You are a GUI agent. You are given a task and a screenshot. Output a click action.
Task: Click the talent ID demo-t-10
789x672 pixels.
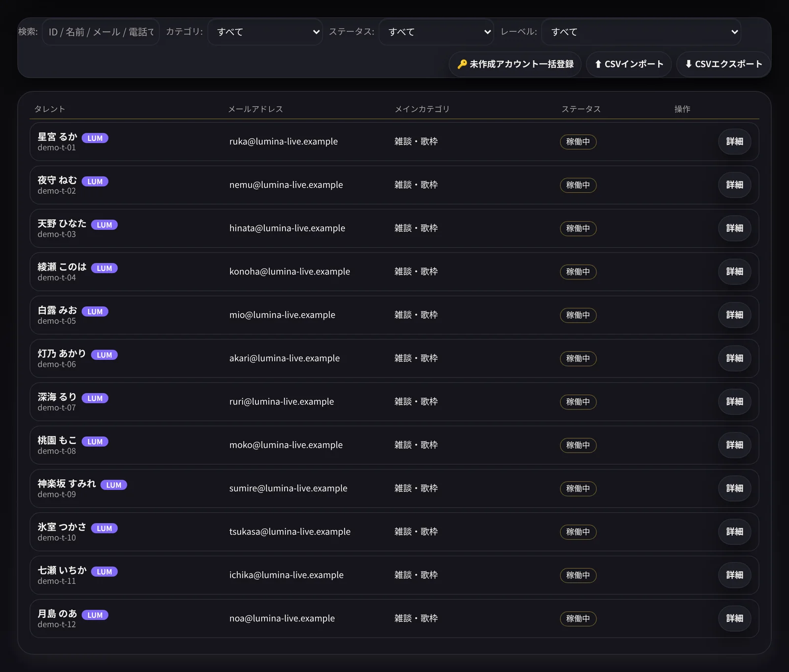(57, 538)
